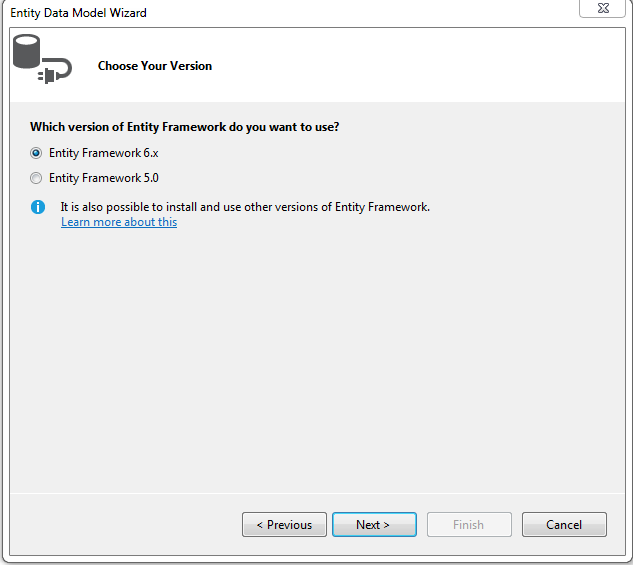Screen dimensions: 633x565
Task: Click the Entity Framework 5.0 label text
Action: pos(104,178)
